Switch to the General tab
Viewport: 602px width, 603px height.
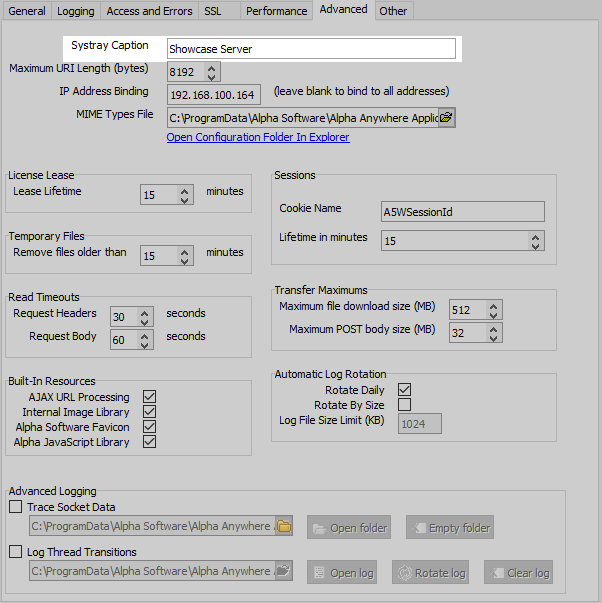tap(27, 11)
